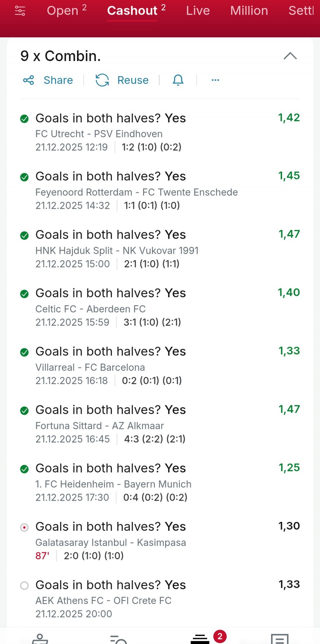Open the bet slip icon with badge

(201, 638)
